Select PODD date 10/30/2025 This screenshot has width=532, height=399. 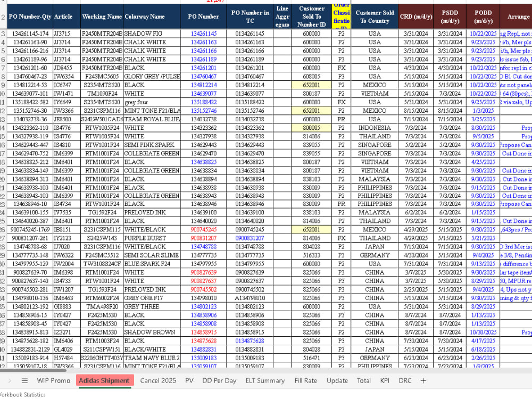point(483,332)
